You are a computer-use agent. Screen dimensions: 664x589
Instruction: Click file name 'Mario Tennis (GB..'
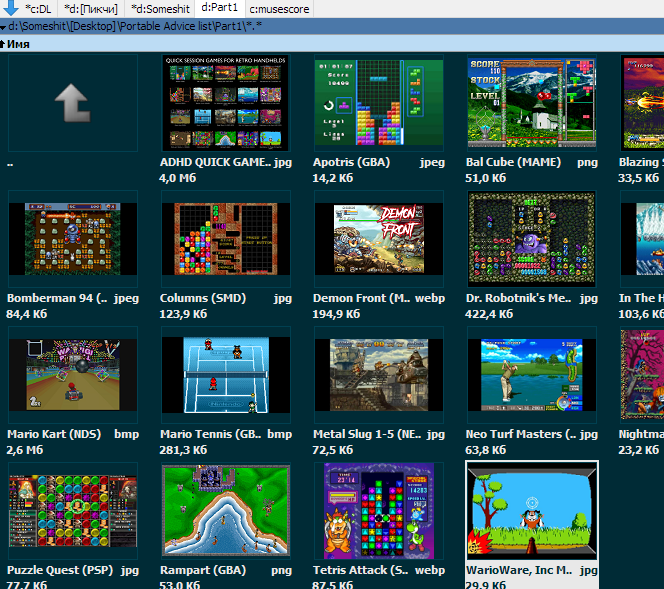click(x=210, y=434)
